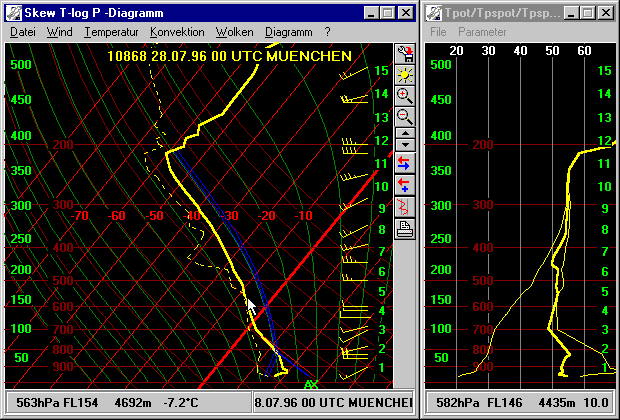Open the question mark help menu
Screen dimensions: 620x420
point(327,32)
